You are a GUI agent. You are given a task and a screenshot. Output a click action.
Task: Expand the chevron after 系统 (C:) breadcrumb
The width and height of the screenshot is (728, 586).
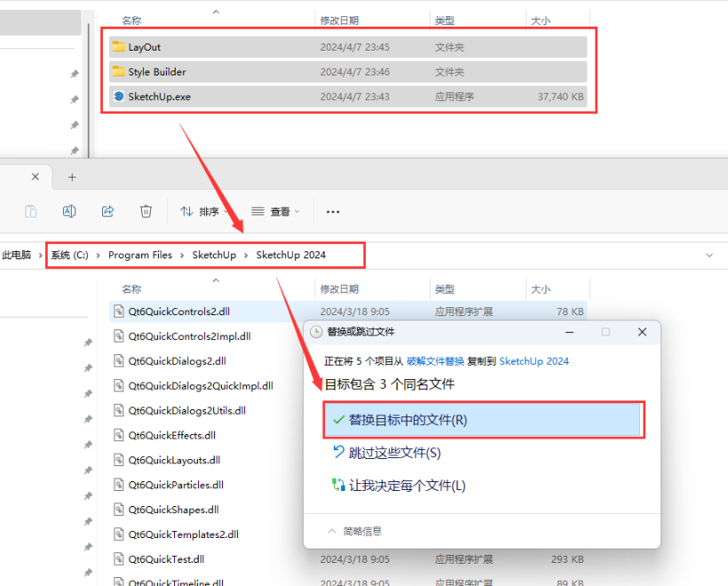point(98,255)
